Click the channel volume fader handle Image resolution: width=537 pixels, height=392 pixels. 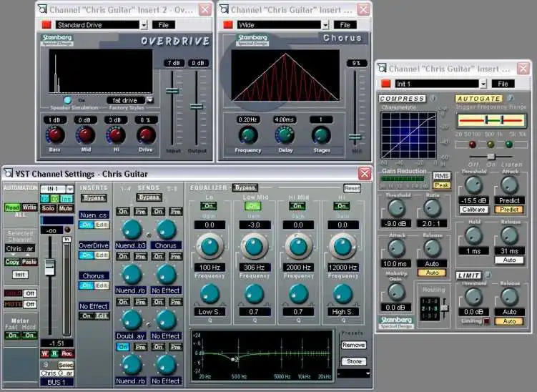[x=50, y=268]
